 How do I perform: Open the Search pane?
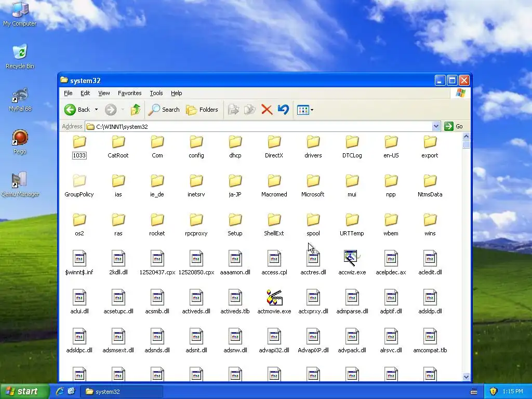click(x=164, y=110)
